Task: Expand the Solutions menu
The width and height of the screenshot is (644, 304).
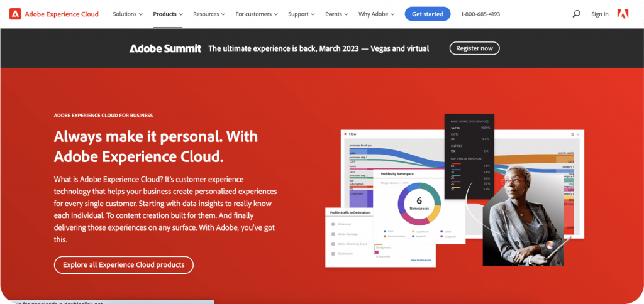Action: point(128,14)
